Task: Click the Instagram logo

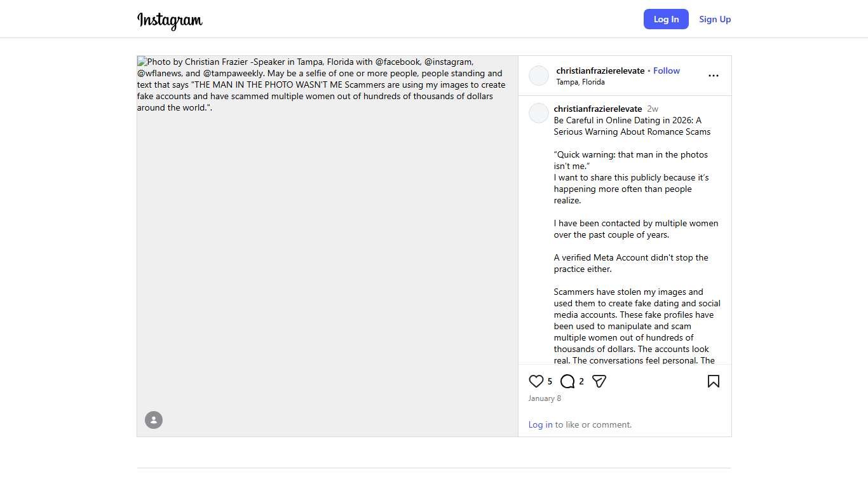Action: point(170,20)
